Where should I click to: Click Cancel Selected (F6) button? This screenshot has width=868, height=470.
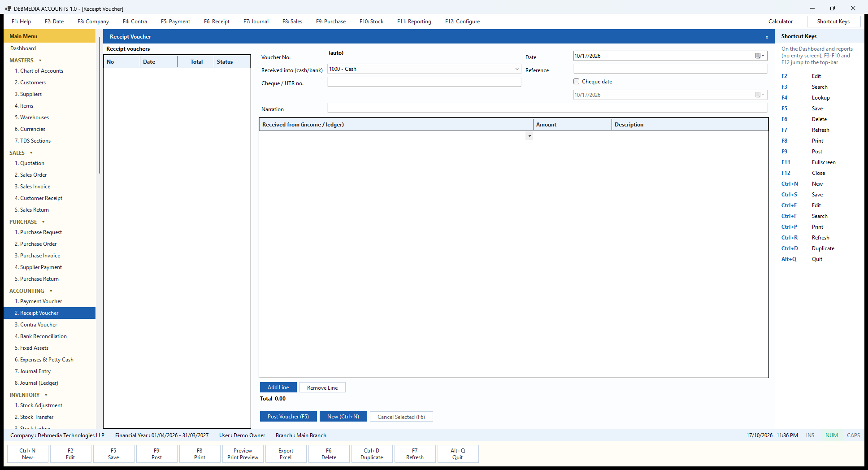pos(401,417)
